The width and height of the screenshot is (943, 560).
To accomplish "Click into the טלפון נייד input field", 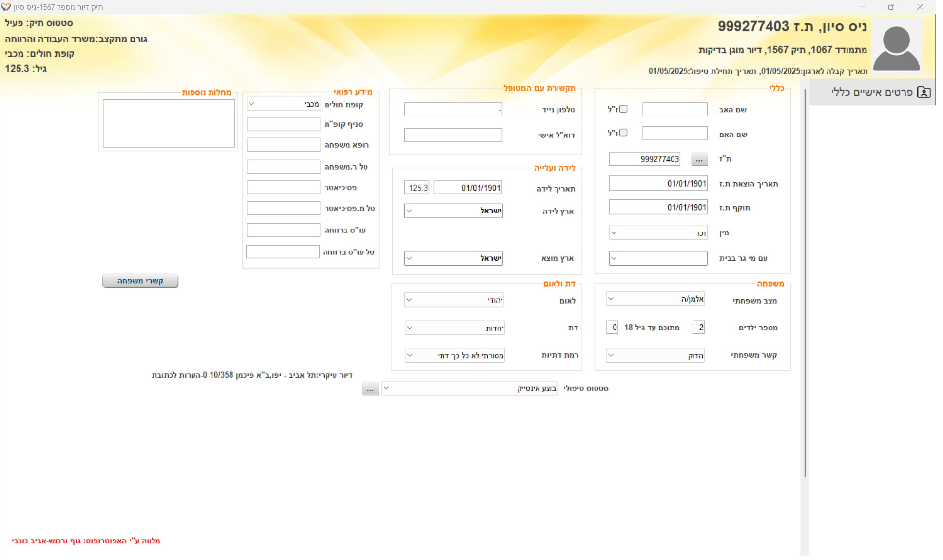I will tap(453, 110).
